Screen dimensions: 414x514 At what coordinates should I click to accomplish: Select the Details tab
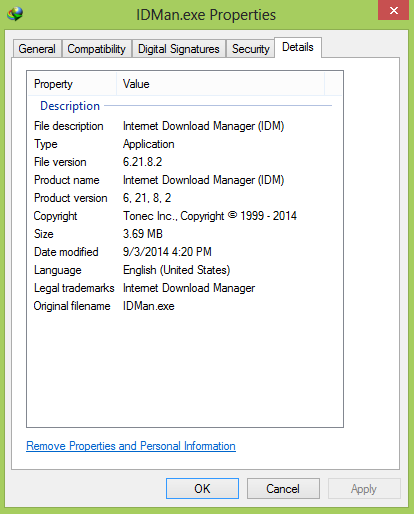pos(298,47)
